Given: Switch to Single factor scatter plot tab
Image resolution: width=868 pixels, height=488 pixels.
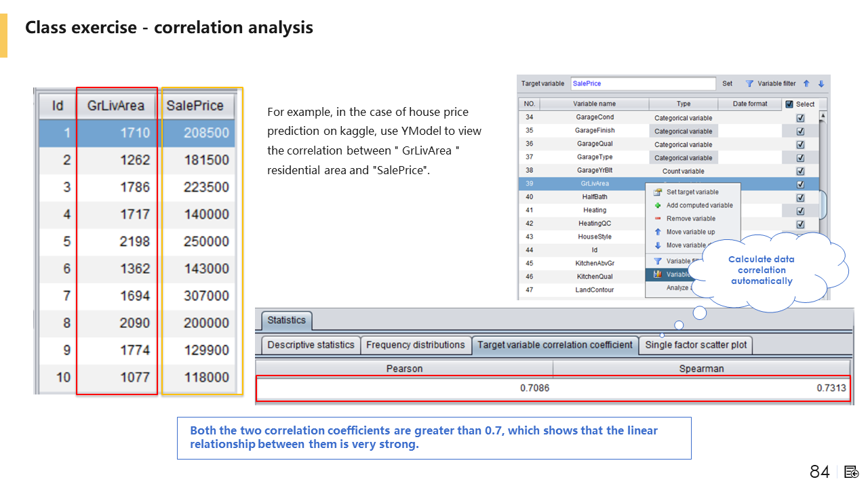Looking at the screenshot, I should pyautogui.click(x=696, y=345).
